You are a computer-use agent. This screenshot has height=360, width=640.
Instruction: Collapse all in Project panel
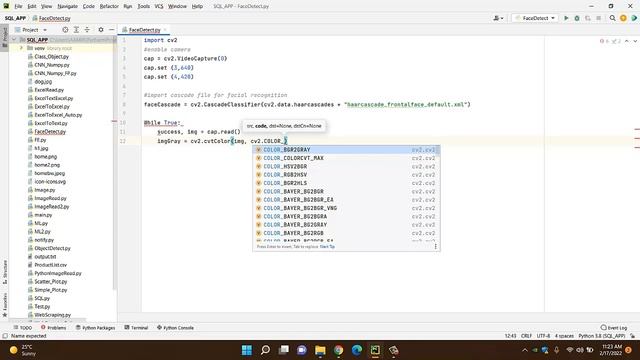click(x=87, y=30)
